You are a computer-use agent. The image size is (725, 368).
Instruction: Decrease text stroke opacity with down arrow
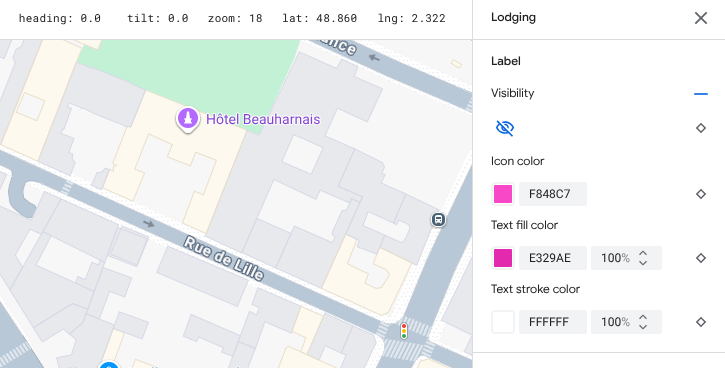pos(643,327)
